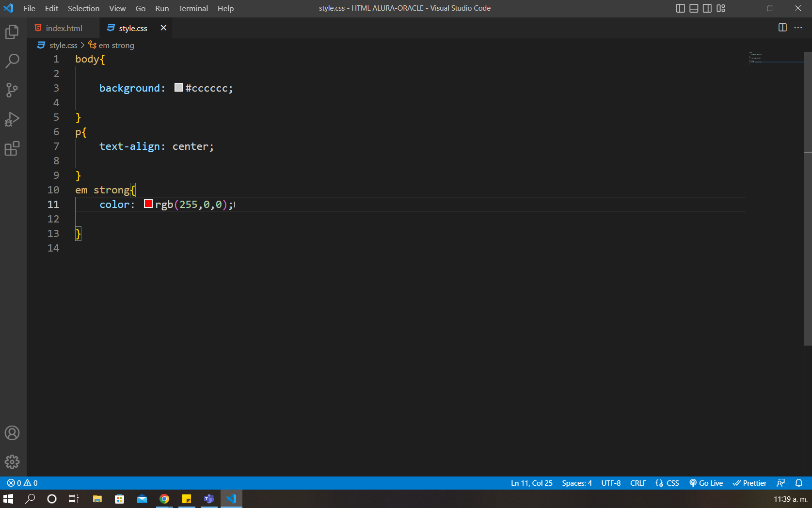Place cursor on 'body{' selector
The image size is (812, 508).
pos(90,59)
